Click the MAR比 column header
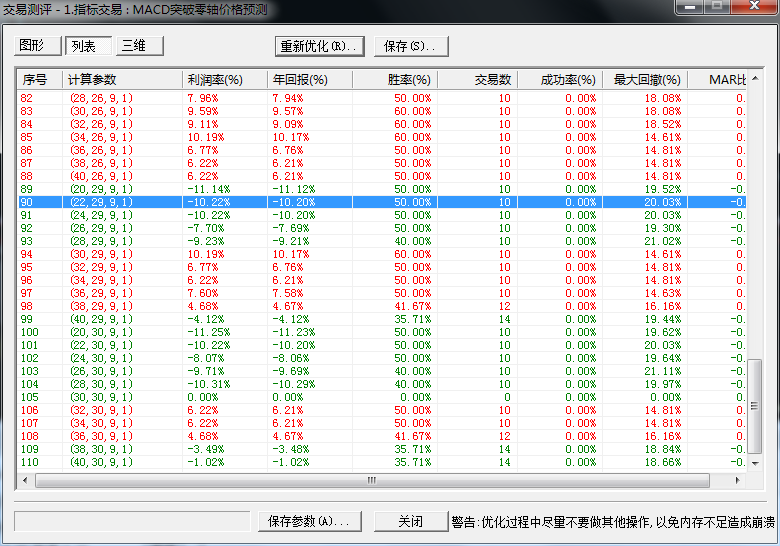This screenshot has height=546, width=780. [717, 80]
